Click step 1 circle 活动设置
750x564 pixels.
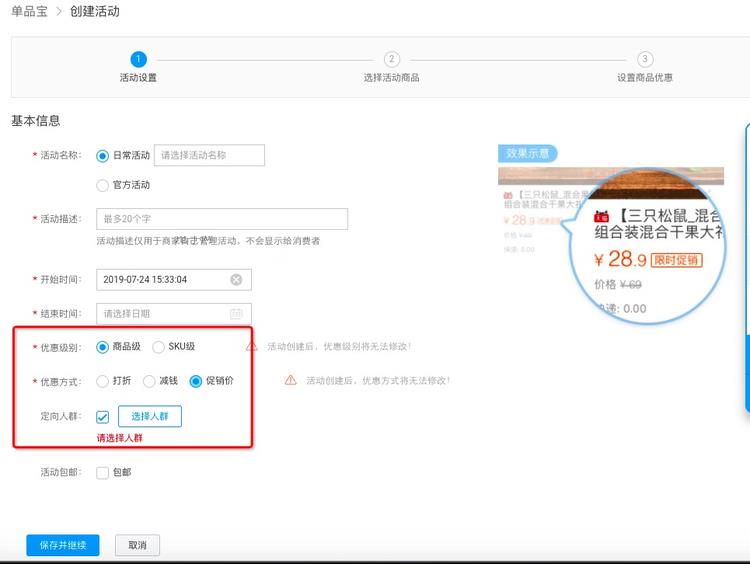pyautogui.click(x=138, y=59)
